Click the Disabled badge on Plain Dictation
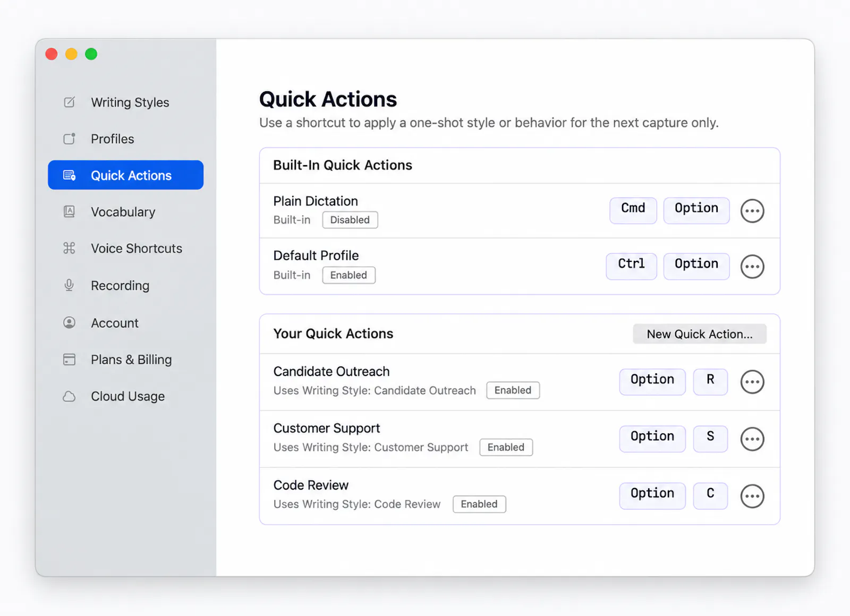 click(350, 220)
